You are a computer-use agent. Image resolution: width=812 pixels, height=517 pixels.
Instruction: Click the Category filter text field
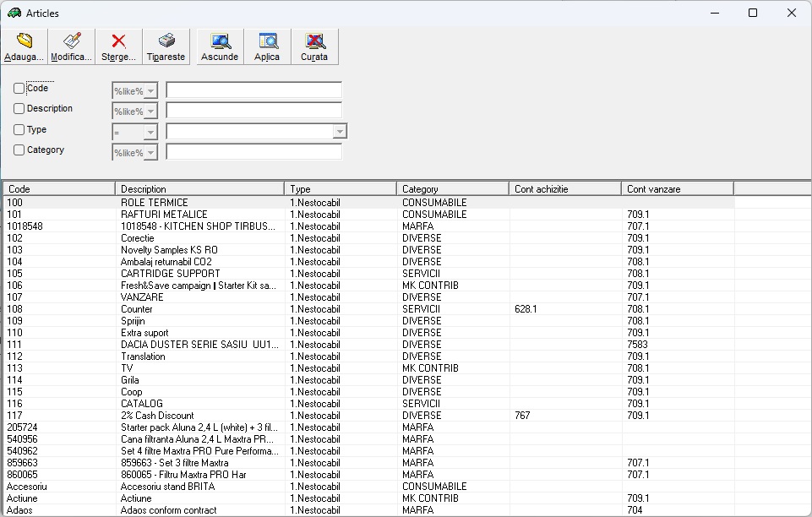click(x=253, y=152)
